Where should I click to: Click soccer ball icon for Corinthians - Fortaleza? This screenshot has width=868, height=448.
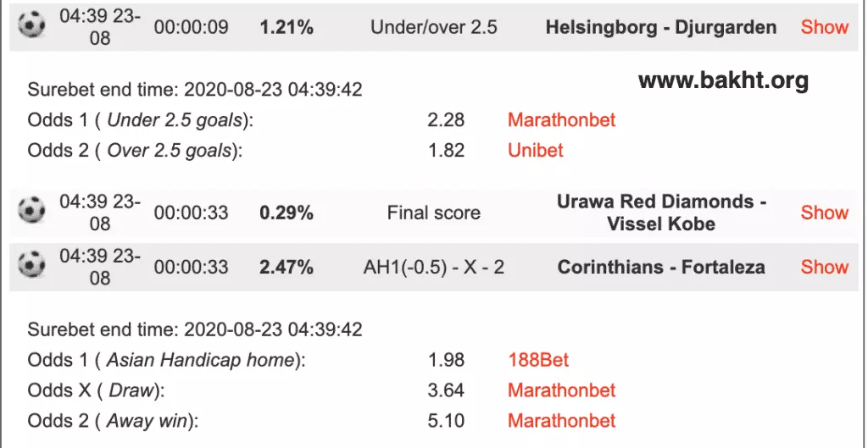(x=31, y=266)
